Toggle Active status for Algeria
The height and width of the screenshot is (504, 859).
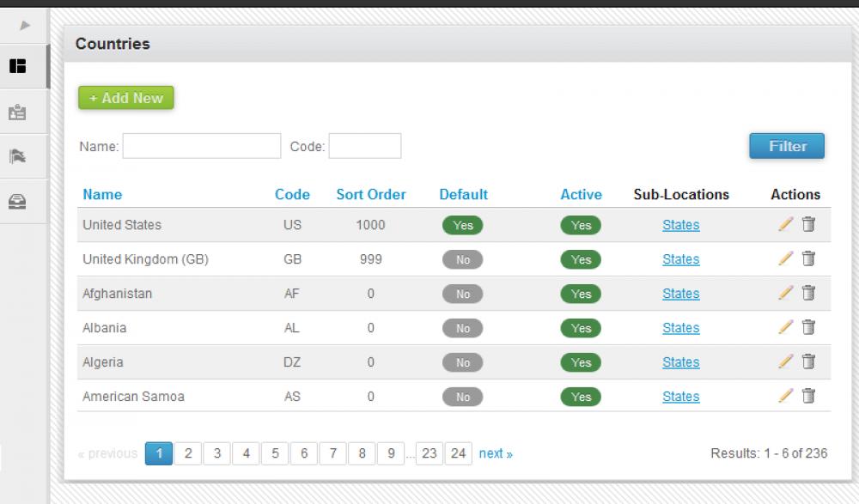tap(581, 362)
